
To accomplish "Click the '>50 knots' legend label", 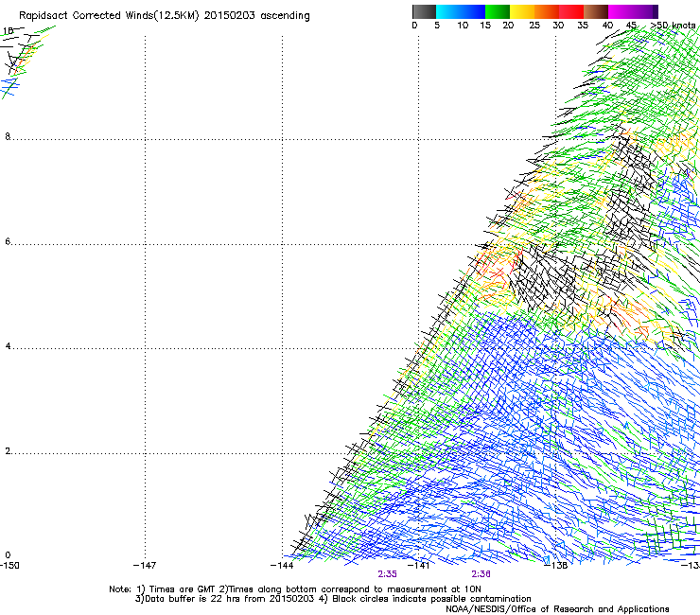I will pos(673,26).
